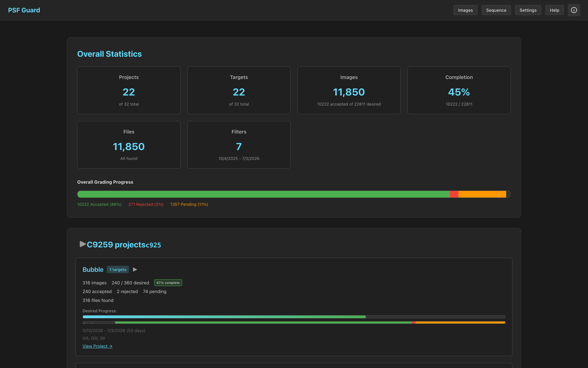Select the Projects statistics card
588x368 pixels.
click(129, 90)
